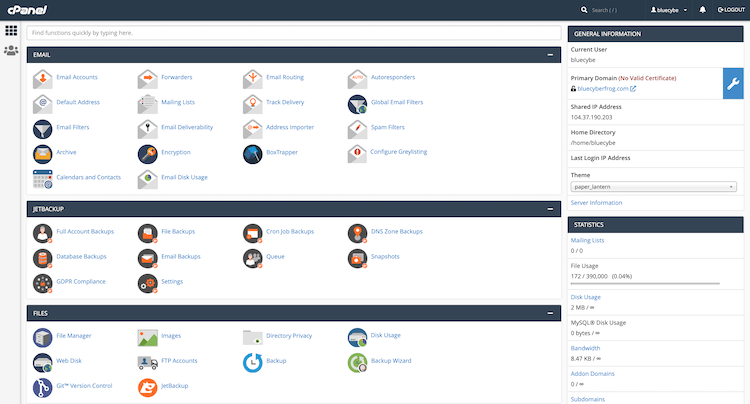The height and width of the screenshot is (404, 750).
Task: Open the Disk Usage statistics link
Action: pos(585,297)
